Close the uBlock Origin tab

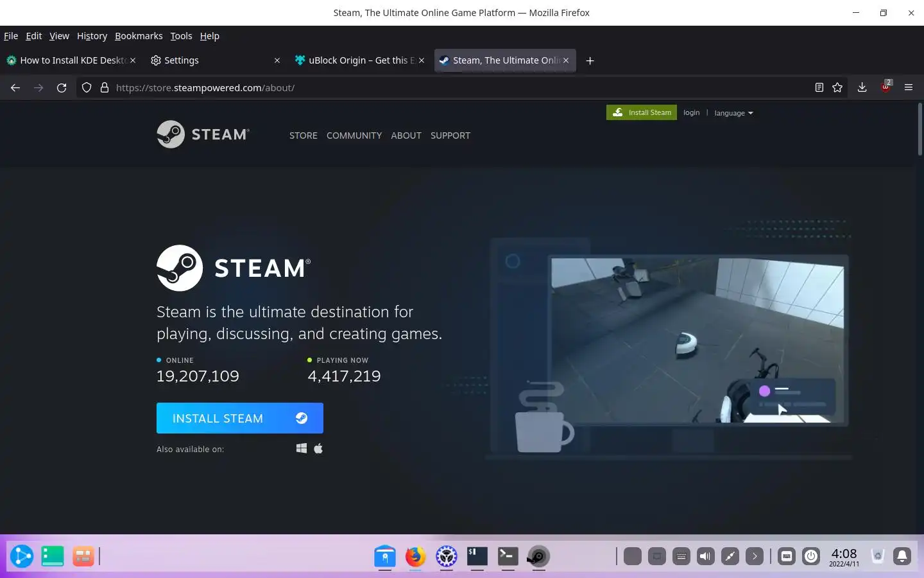click(422, 60)
